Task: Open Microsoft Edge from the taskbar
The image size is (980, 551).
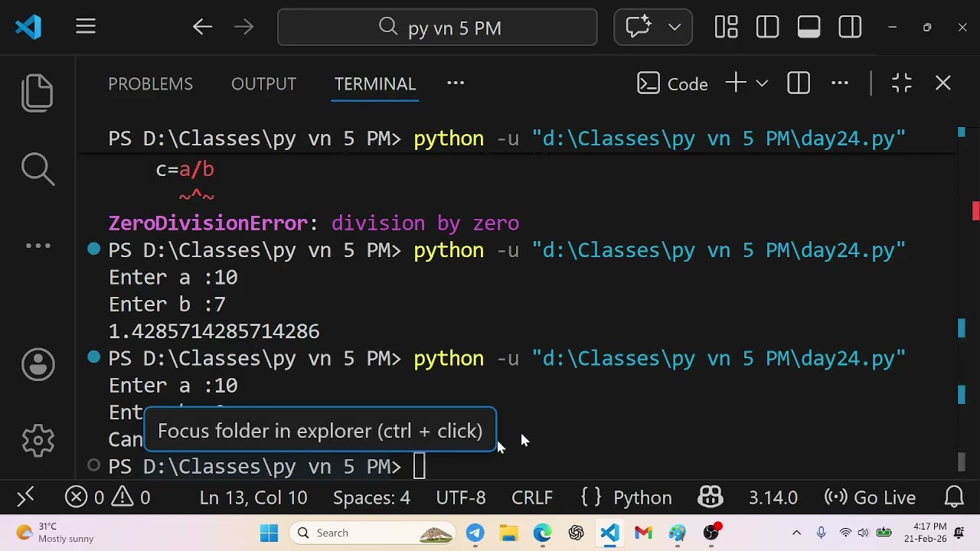Action: click(x=542, y=533)
